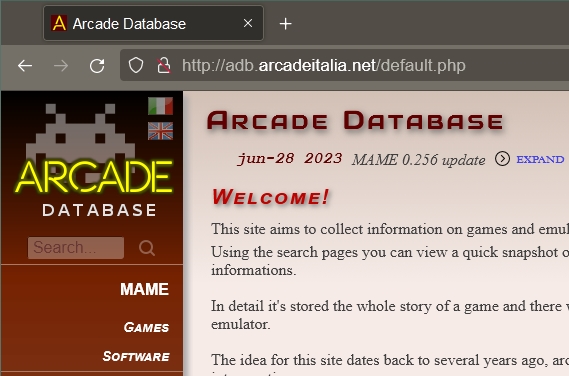Open a new tab with plus button
Screen dimensions: 569x376
pos(286,24)
